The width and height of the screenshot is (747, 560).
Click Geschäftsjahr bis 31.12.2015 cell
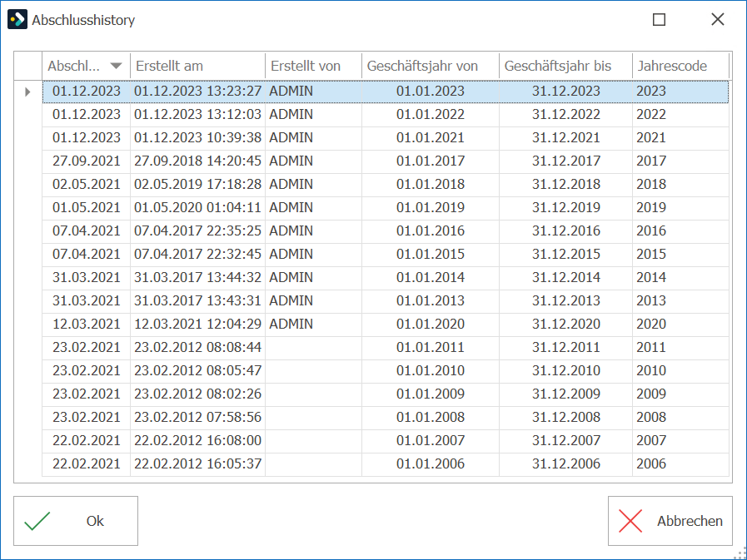pyautogui.click(x=566, y=255)
